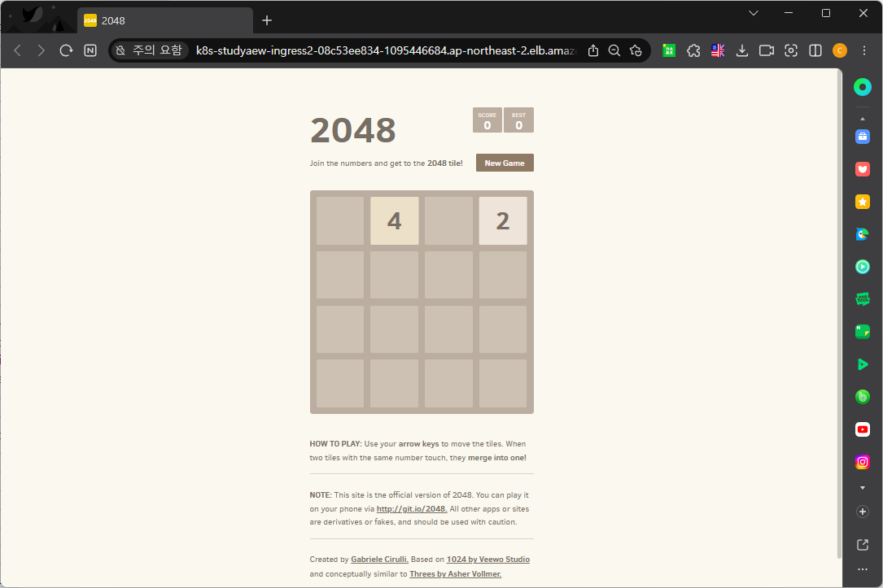Viewport: 883px width, 588px height.
Task: Open the US/UK flag translate extension
Action: (x=718, y=50)
